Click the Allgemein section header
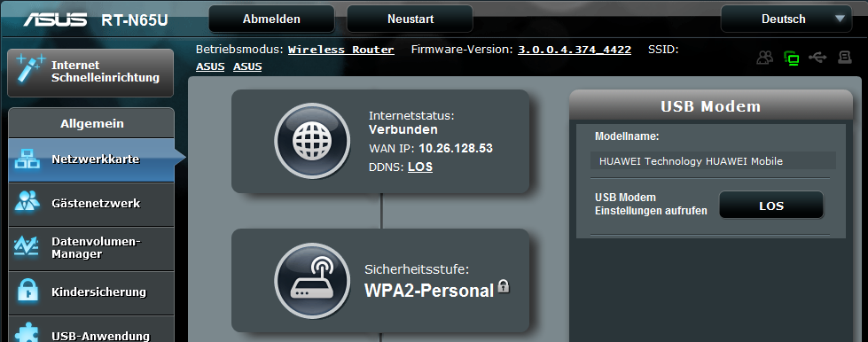This screenshot has width=868, height=342. (91, 123)
